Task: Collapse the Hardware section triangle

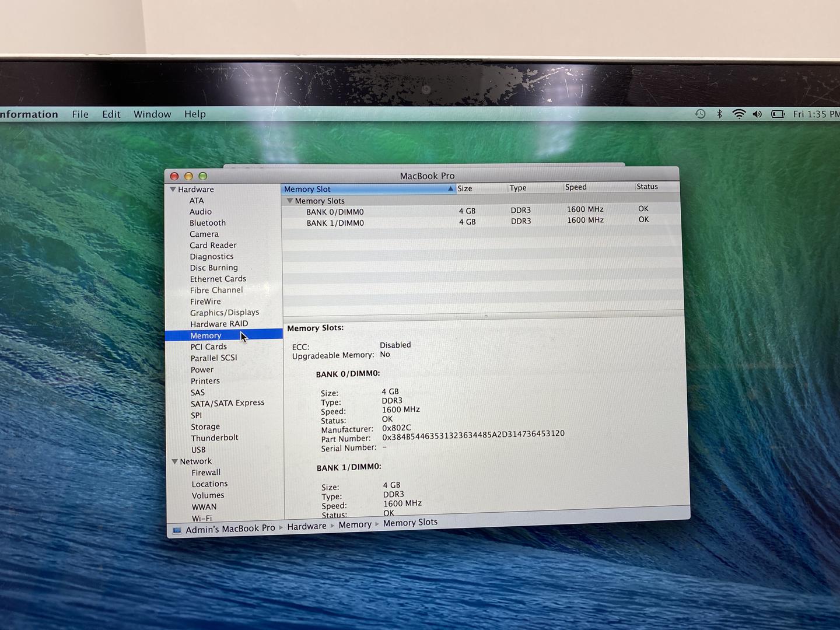Action: pyautogui.click(x=173, y=190)
